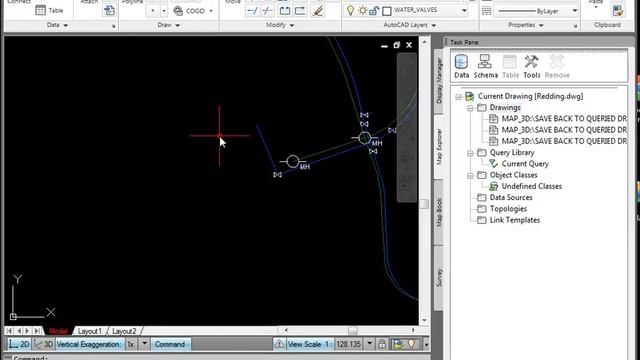Select the Topologies tree item

click(x=508, y=209)
